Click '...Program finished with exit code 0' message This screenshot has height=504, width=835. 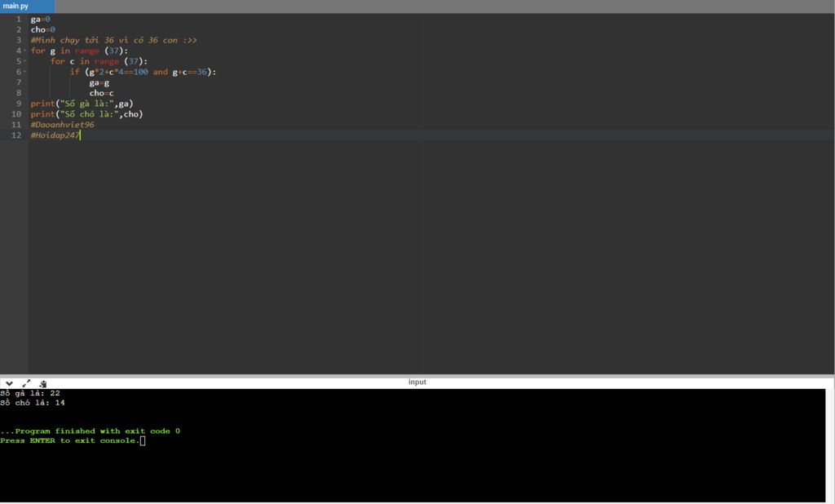[90, 431]
